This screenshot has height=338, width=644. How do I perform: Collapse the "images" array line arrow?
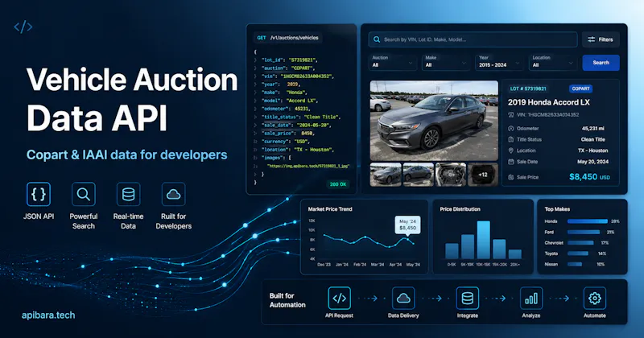click(255, 158)
